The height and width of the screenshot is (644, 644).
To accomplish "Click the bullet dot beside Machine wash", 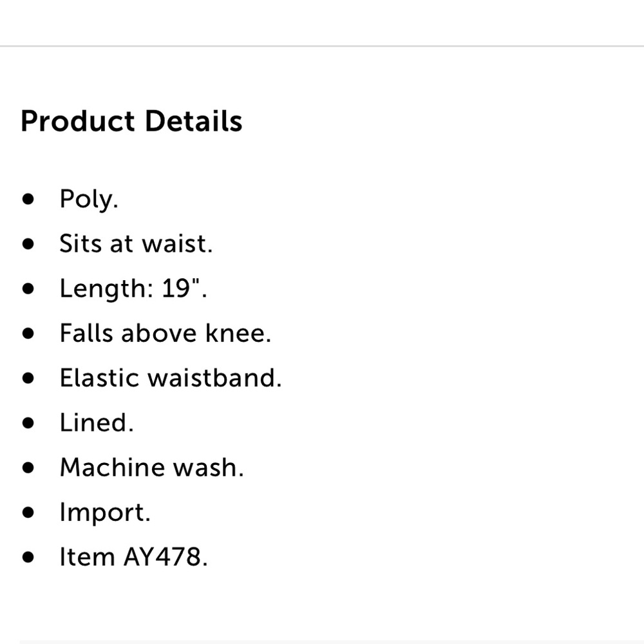I will [x=28, y=468].
